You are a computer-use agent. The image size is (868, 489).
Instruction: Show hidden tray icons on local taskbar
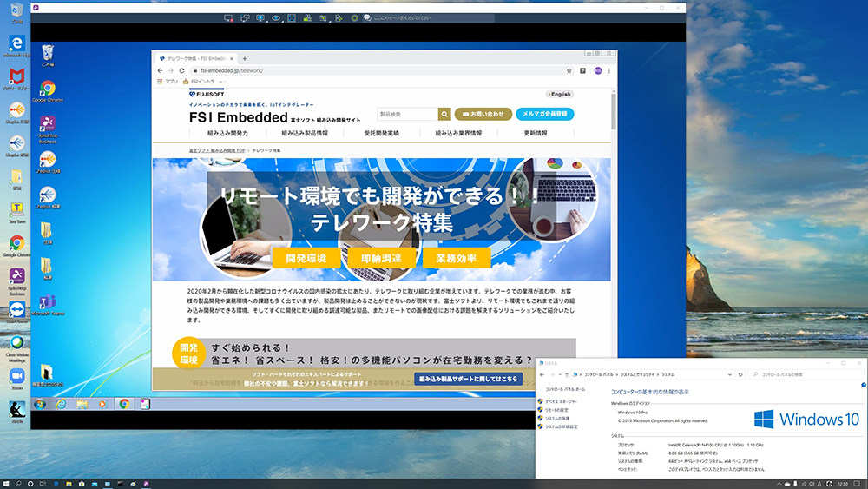click(779, 484)
